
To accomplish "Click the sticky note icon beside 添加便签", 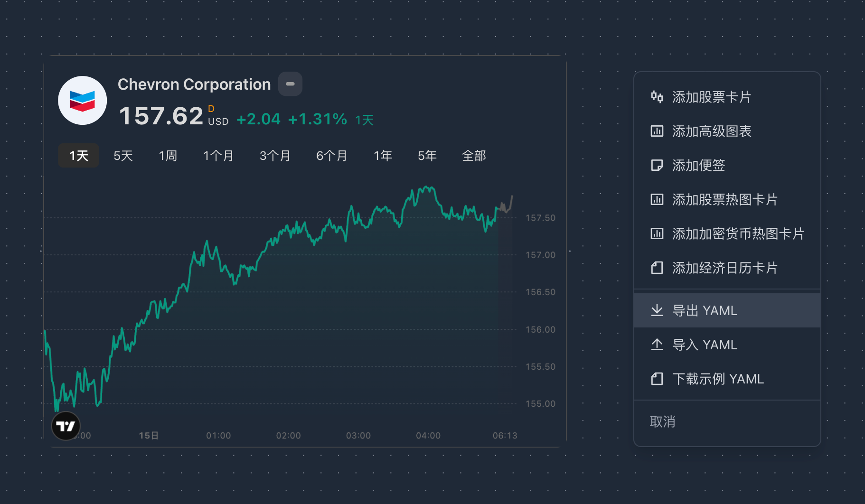I will 657,165.
